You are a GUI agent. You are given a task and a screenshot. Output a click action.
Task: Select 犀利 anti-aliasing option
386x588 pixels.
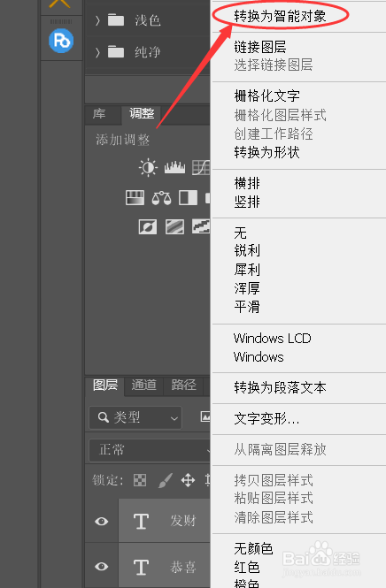247,270
